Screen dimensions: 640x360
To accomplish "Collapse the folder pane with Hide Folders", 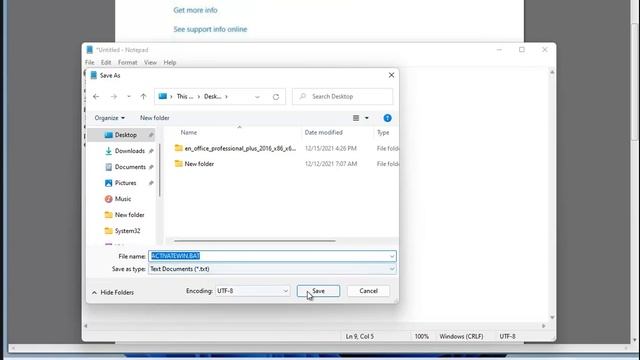I will 113,293.
